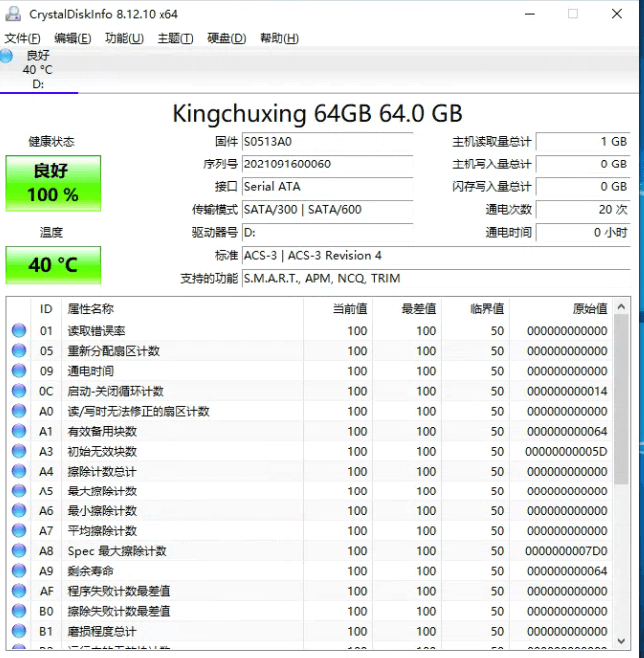Close the CrystalDiskInfo window
644x658 pixels.
[617, 14]
